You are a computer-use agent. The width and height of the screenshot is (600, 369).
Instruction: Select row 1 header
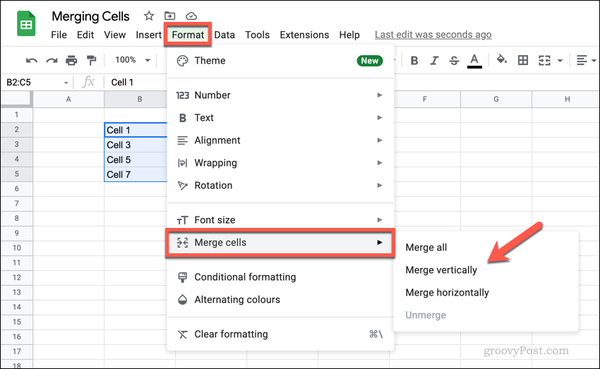(16, 114)
